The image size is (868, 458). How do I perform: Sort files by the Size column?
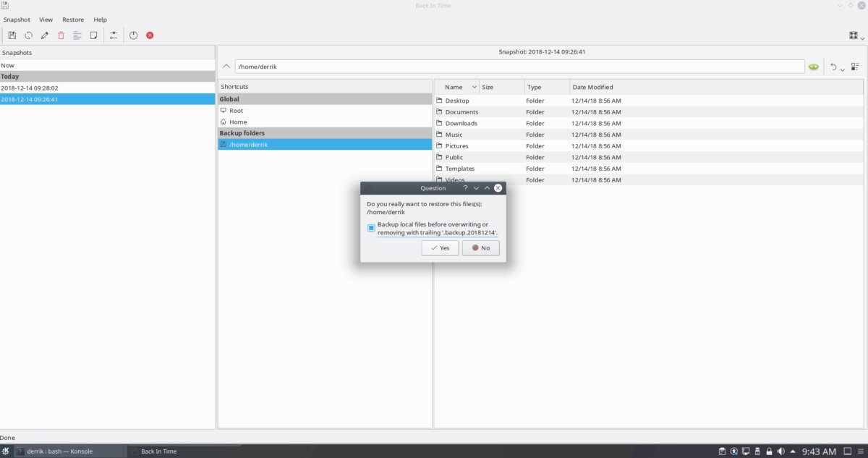coord(501,87)
